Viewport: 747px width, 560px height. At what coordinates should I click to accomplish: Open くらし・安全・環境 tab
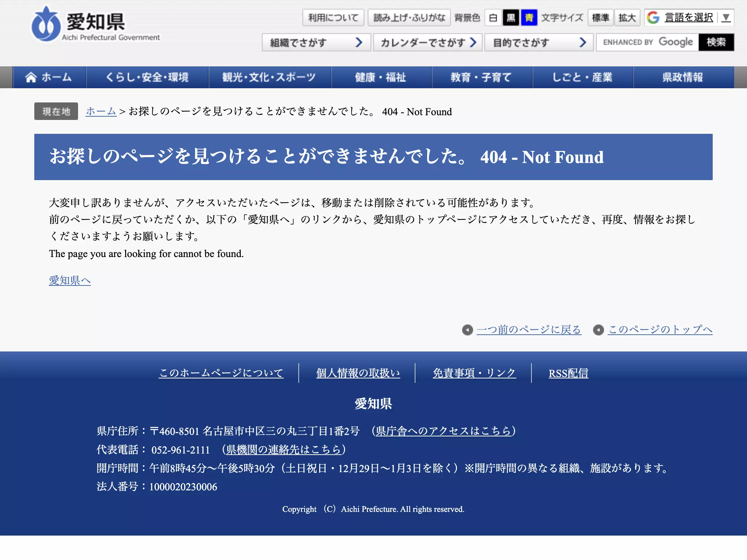[147, 77]
